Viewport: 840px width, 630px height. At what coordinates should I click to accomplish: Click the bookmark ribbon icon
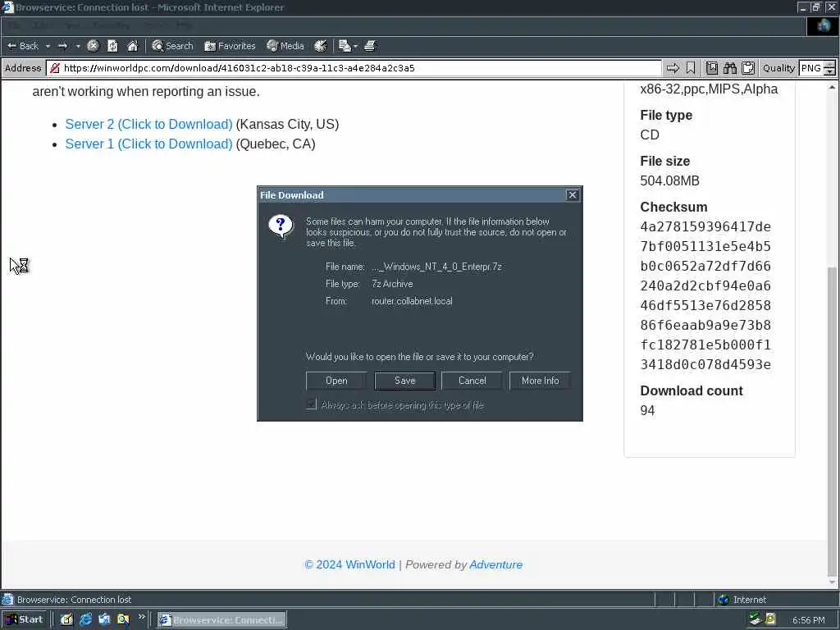[x=691, y=68]
